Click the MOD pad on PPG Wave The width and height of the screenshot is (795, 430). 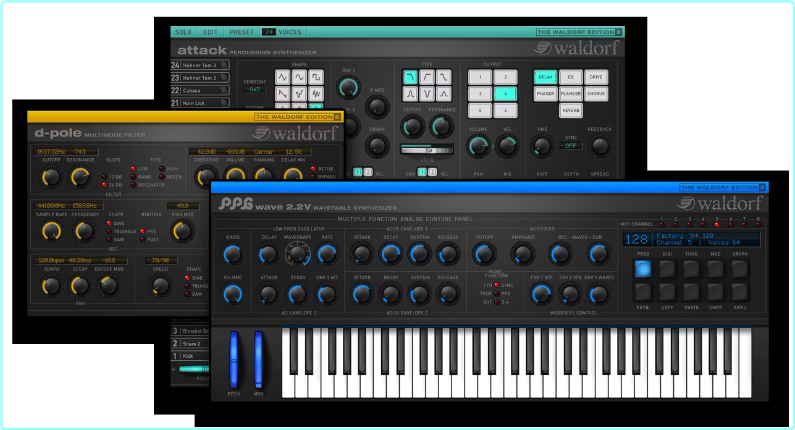[x=715, y=269]
